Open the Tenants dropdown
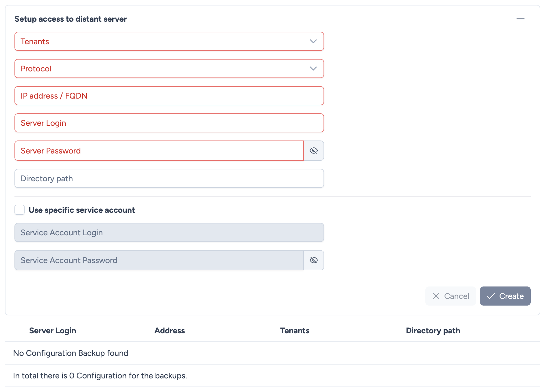 pyautogui.click(x=169, y=41)
